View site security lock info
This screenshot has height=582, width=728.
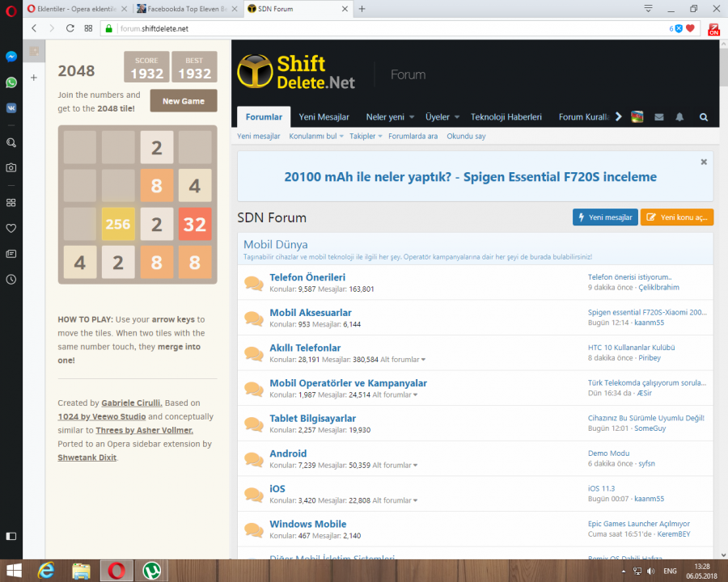pos(108,28)
